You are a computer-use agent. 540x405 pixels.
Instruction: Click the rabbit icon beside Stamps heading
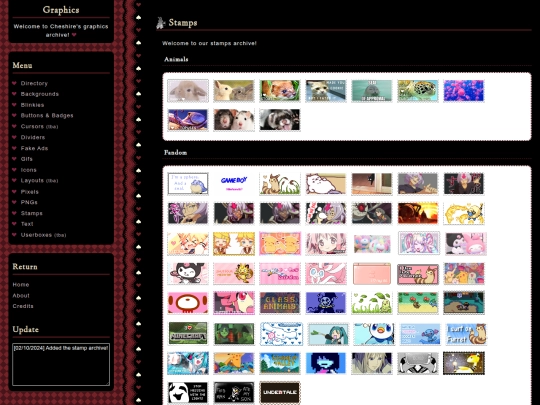tap(160, 23)
